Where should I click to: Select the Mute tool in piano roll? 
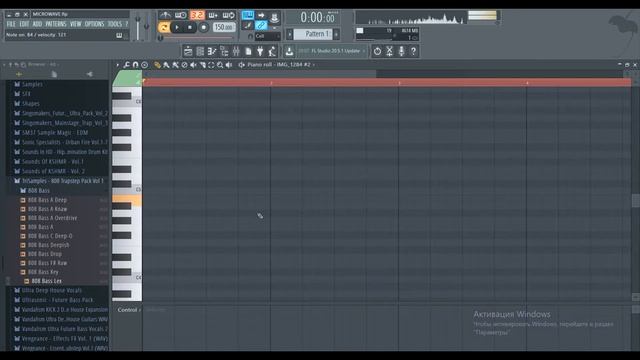click(x=193, y=65)
